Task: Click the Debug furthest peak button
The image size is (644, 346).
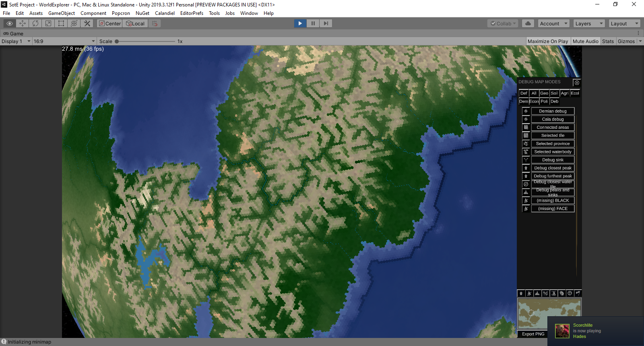Action: [x=553, y=176]
